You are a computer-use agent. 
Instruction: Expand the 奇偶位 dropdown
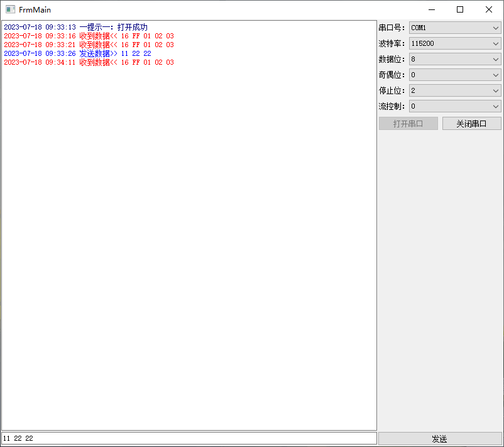(x=455, y=75)
